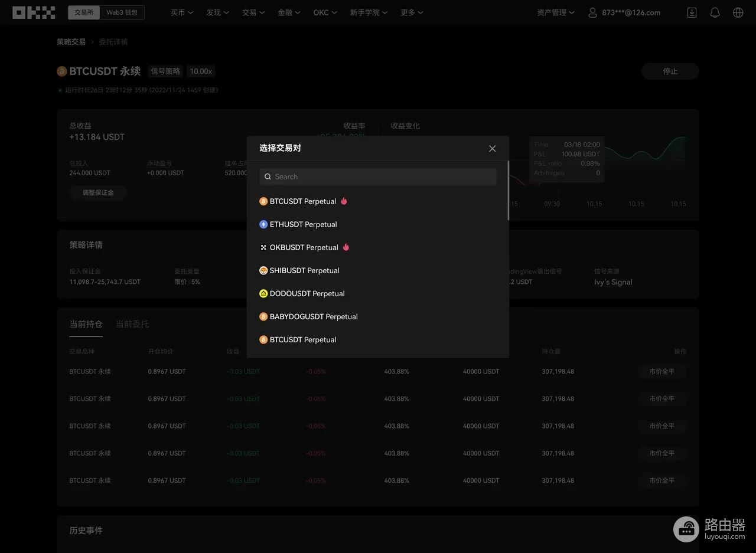Screen dimensions: 756x553
Task: Expand the 交易 menu
Action: pos(253,12)
